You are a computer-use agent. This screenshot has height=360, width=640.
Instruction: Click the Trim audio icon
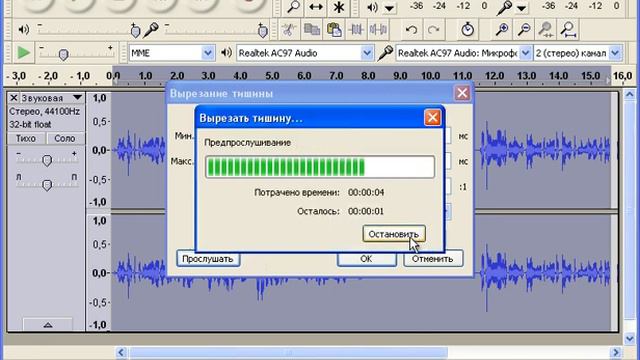point(356,30)
